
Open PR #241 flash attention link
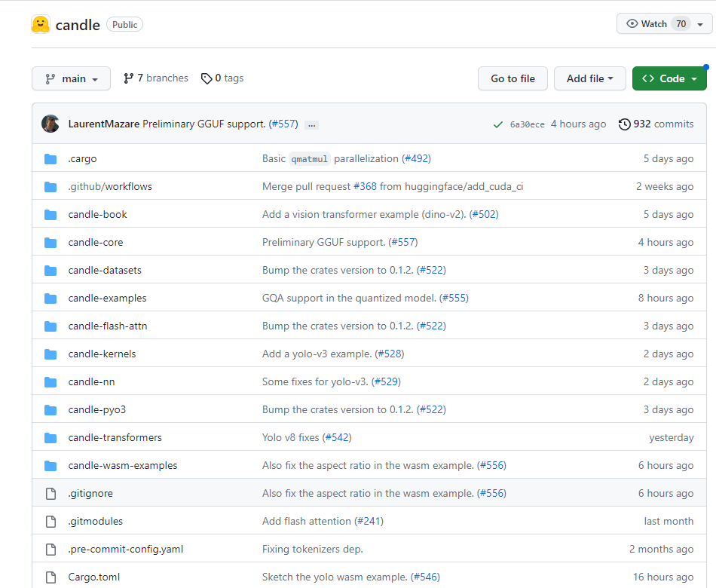[x=369, y=521]
